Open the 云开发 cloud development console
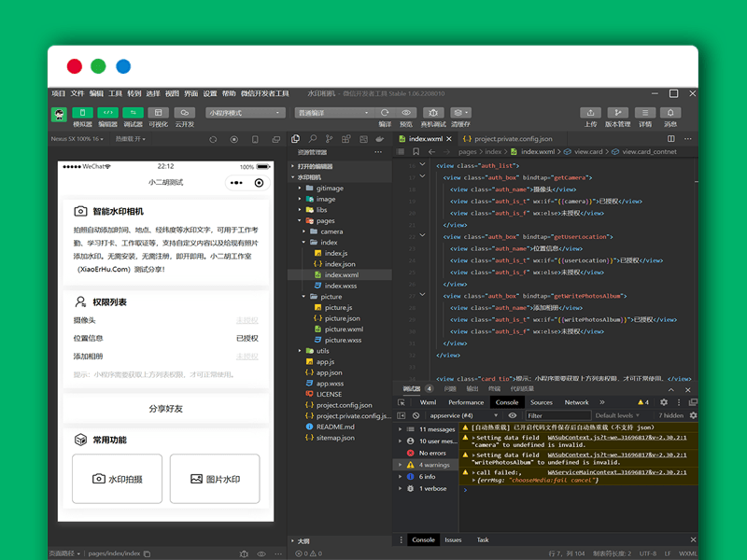The height and width of the screenshot is (560, 747). (184, 113)
